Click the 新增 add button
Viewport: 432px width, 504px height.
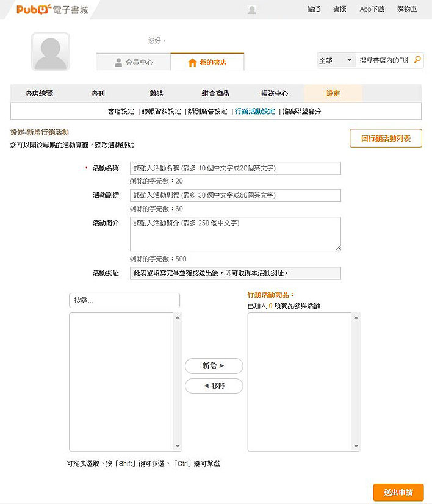(214, 365)
